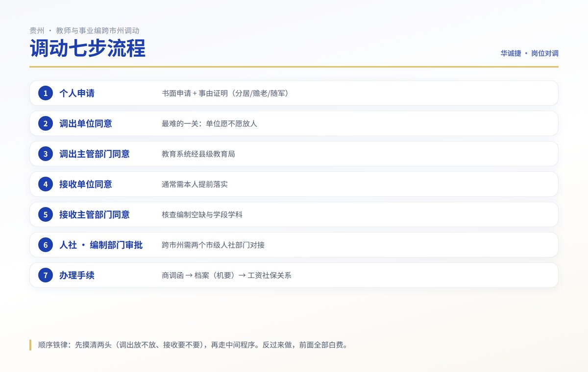The image size is (588, 372).
Task: Select the 接收主管部门同意 step title
Action: point(95,214)
